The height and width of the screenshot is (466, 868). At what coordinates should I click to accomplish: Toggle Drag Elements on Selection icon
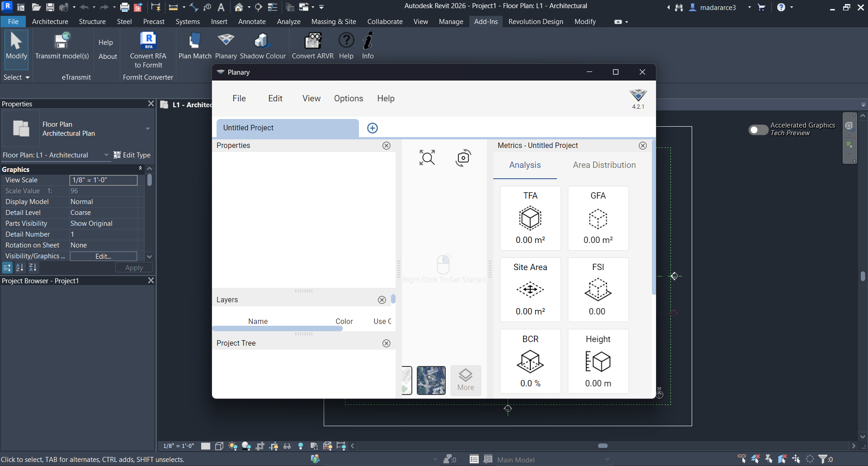(x=796, y=459)
